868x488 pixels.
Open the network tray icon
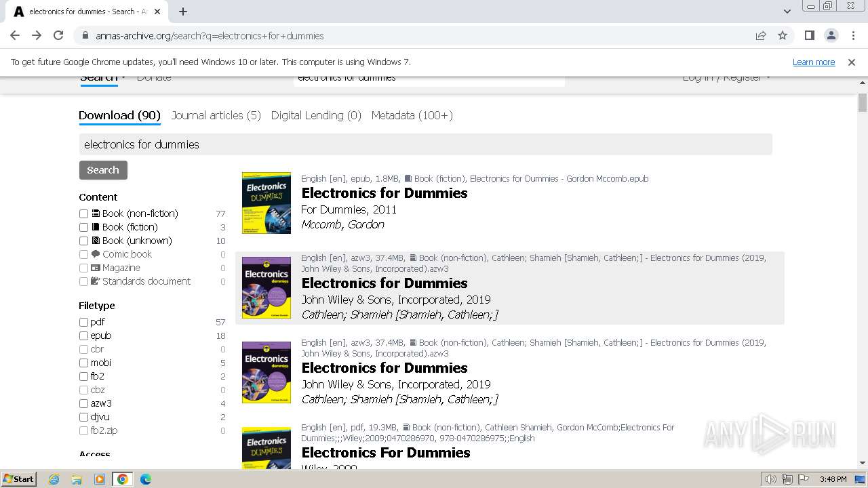pos(787,479)
